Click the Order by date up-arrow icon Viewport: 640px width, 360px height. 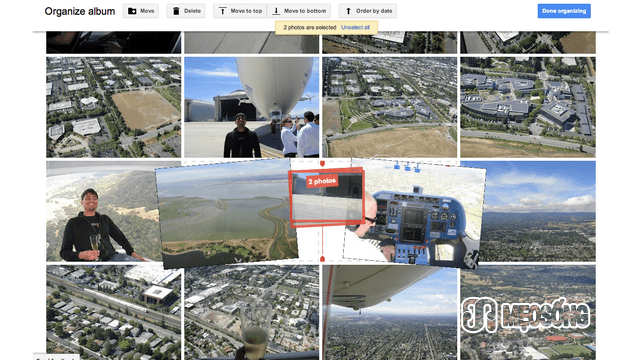pos(348,11)
